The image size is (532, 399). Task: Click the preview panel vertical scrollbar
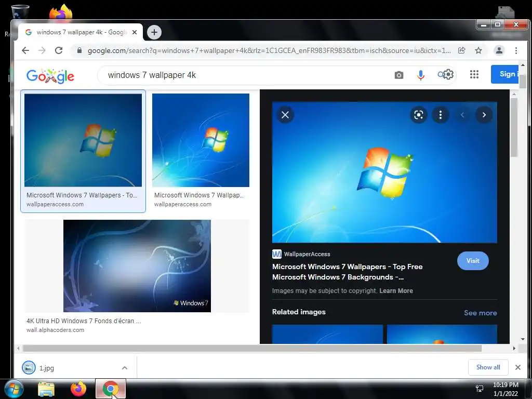514,128
